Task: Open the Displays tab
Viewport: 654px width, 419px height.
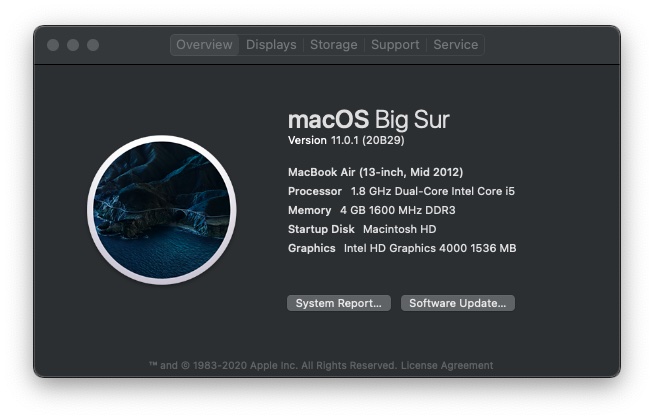Action: tap(271, 45)
